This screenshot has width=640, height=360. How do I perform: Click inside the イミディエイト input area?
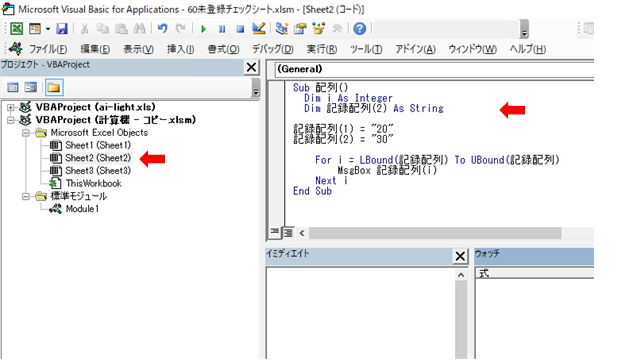360,313
